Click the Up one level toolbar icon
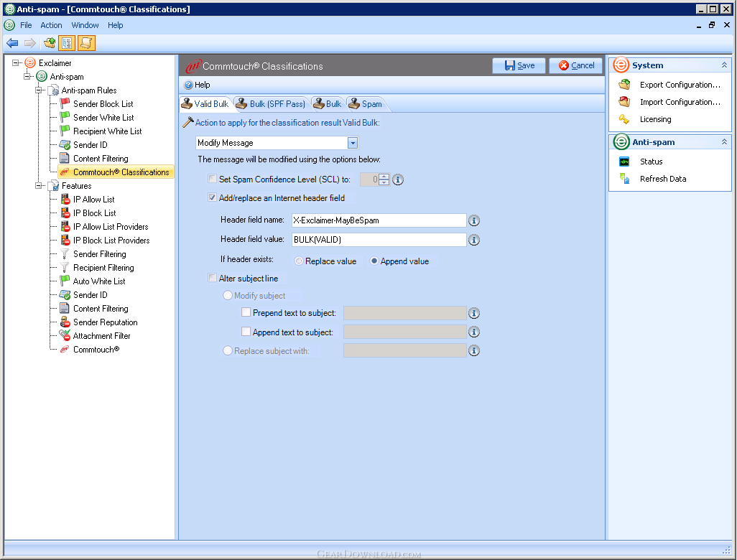This screenshot has height=560, width=737. (x=50, y=43)
